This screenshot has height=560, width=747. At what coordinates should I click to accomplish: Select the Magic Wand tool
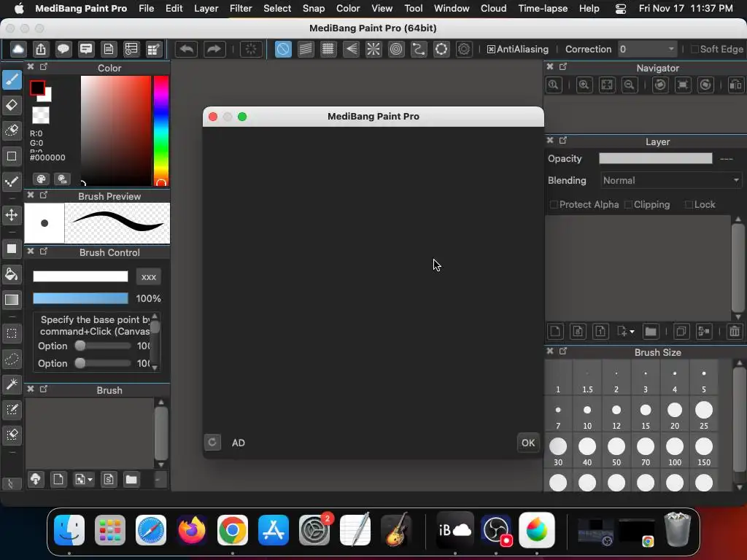click(12, 384)
